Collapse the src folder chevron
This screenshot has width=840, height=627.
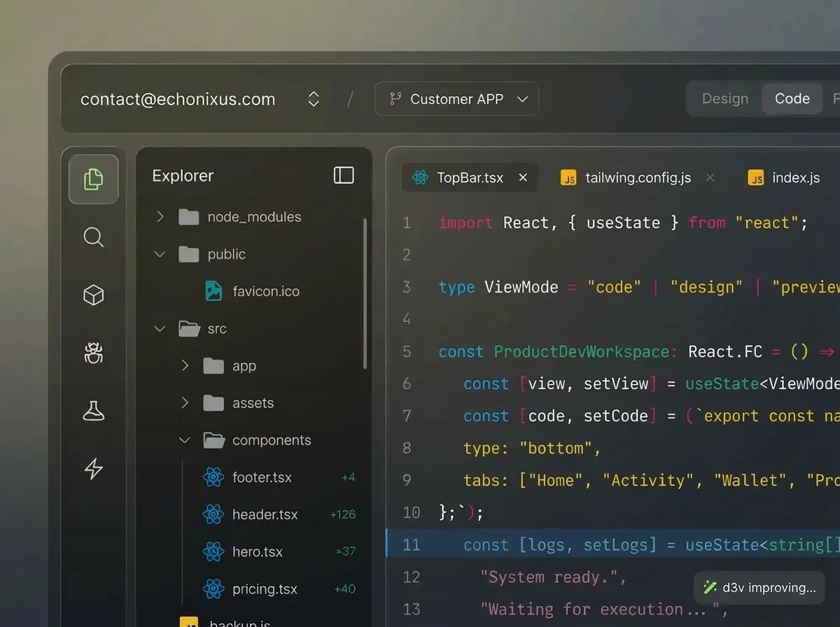(160, 328)
